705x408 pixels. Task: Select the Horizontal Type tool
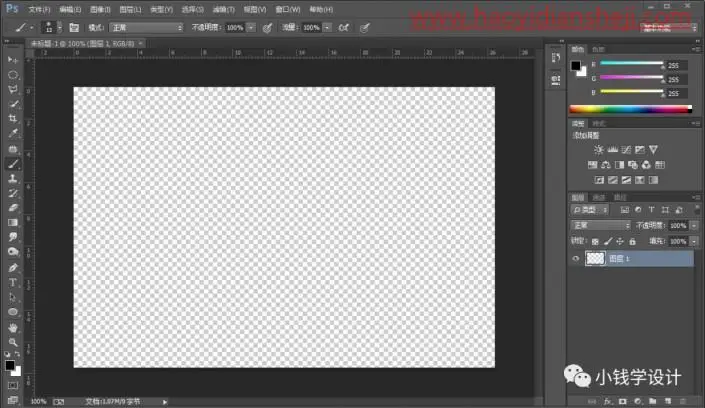pyautogui.click(x=13, y=282)
